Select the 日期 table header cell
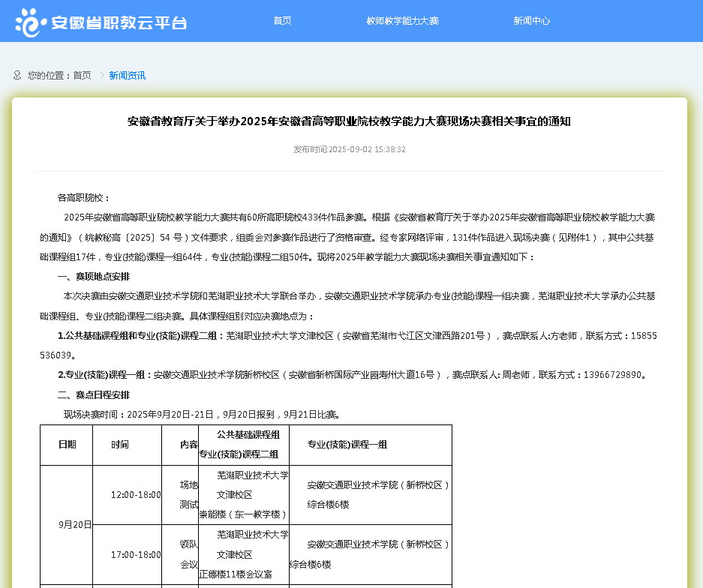703x588 pixels. click(67, 445)
